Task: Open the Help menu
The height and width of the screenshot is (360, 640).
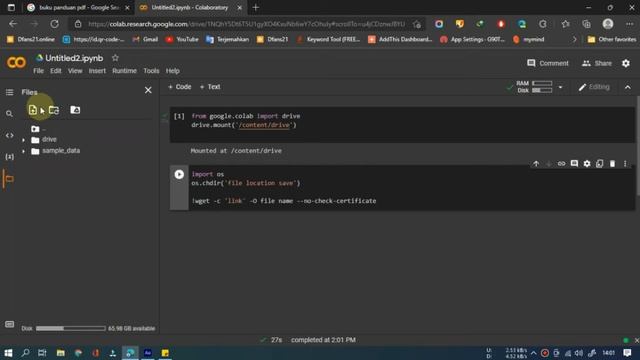Action: click(x=173, y=71)
